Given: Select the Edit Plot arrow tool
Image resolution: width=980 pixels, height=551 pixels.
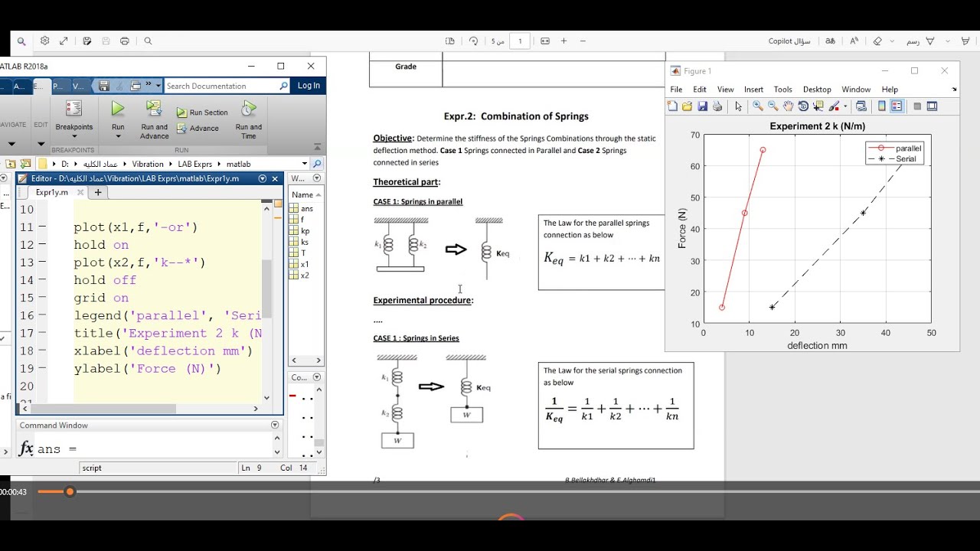Looking at the screenshot, I should 738,106.
